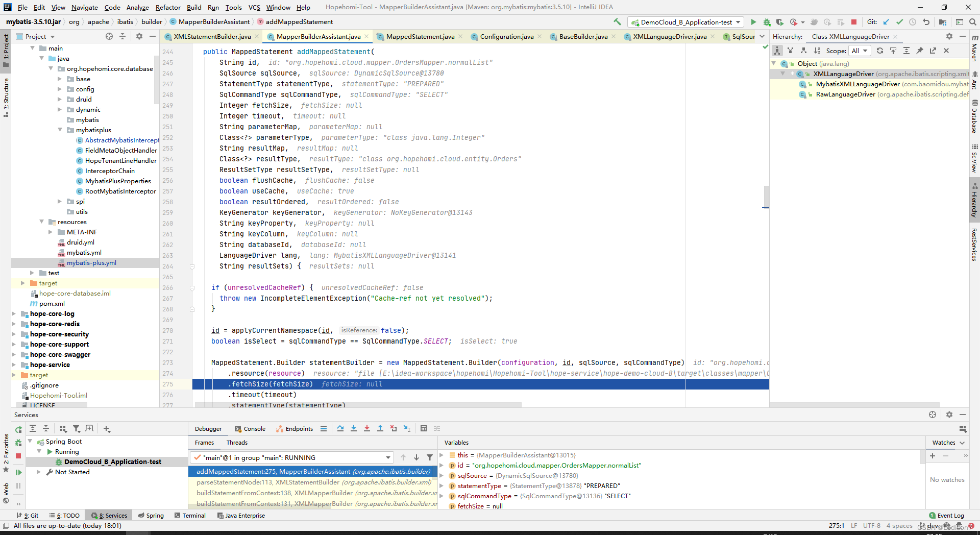Expand the druid package folder
The width and height of the screenshot is (980, 535).
60,99
